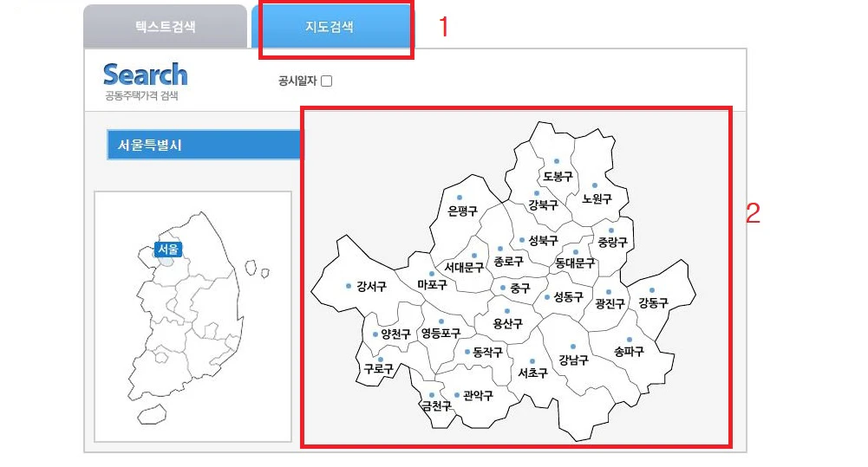Click 용산구 district label
Image resolution: width=868 pixels, height=467 pixels.
pyautogui.click(x=507, y=324)
